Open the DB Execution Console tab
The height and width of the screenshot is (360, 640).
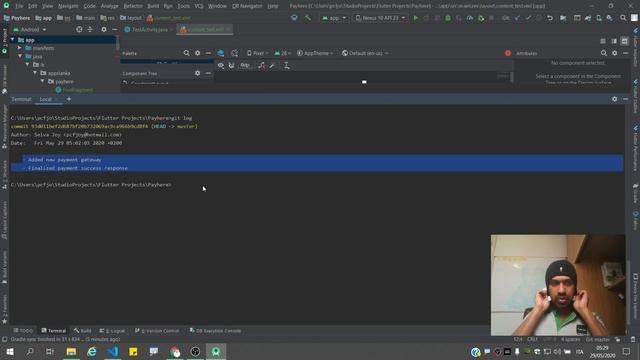[216, 331]
